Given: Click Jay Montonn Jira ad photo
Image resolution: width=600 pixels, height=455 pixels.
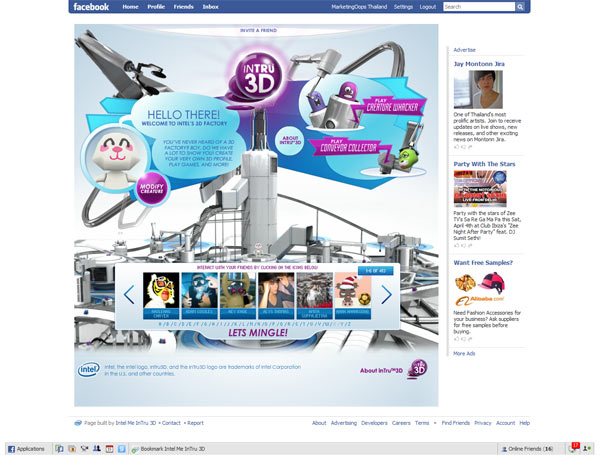Looking at the screenshot, I should 478,89.
